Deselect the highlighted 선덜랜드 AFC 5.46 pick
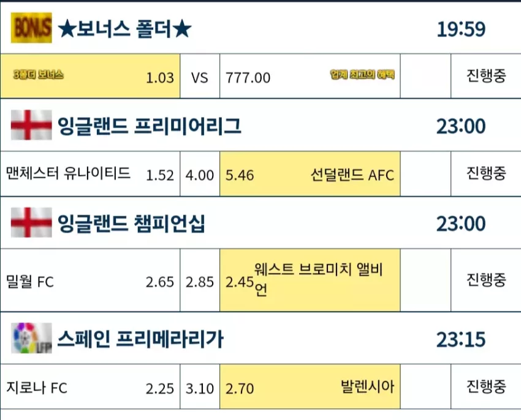The width and height of the screenshot is (521, 420). [x=310, y=174]
